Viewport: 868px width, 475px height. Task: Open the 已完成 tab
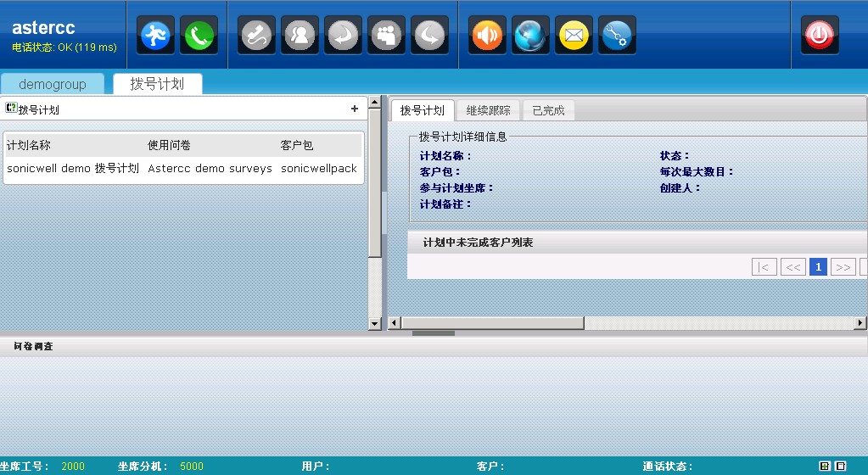point(548,110)
